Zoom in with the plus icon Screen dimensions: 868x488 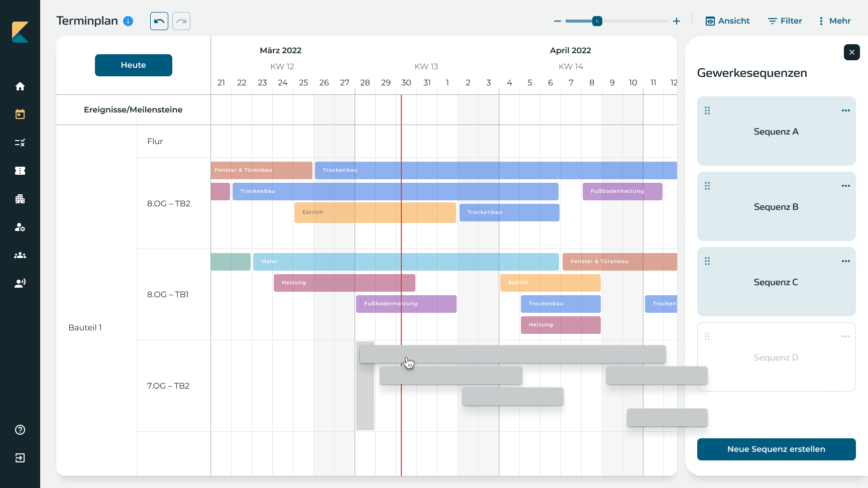click(x=677, y=21)
